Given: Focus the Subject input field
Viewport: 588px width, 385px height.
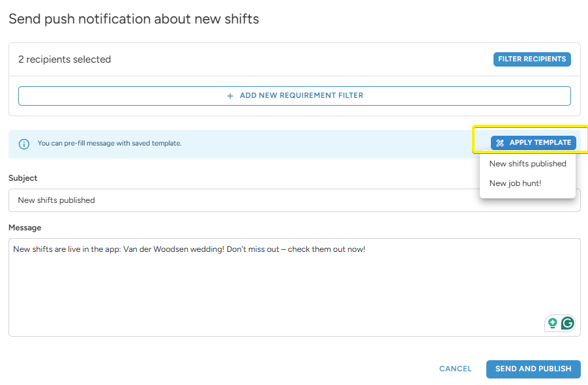Looking at the screenshot, I should 241,200.
